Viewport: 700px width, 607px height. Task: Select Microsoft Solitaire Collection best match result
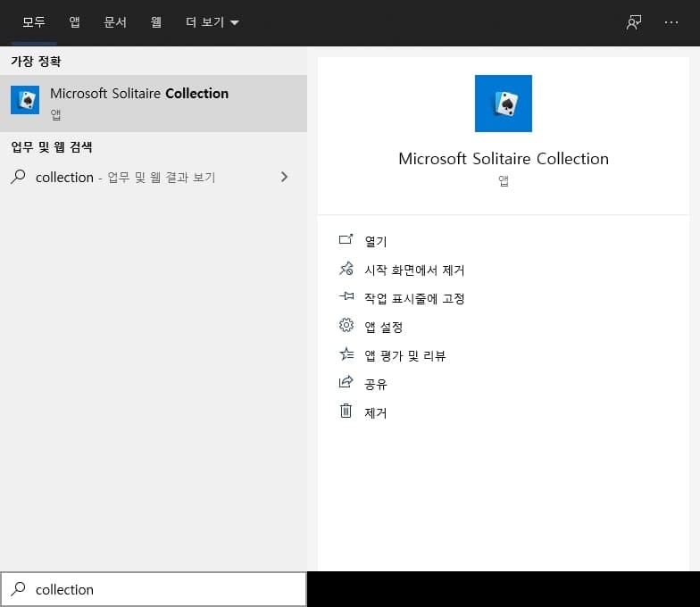pyautogui.click(x=154, y=104)
